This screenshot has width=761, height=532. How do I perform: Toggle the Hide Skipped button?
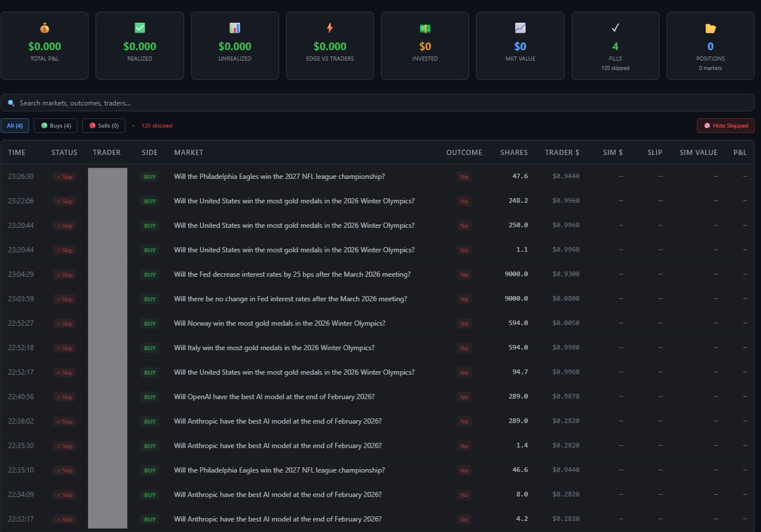coord(725,125)
